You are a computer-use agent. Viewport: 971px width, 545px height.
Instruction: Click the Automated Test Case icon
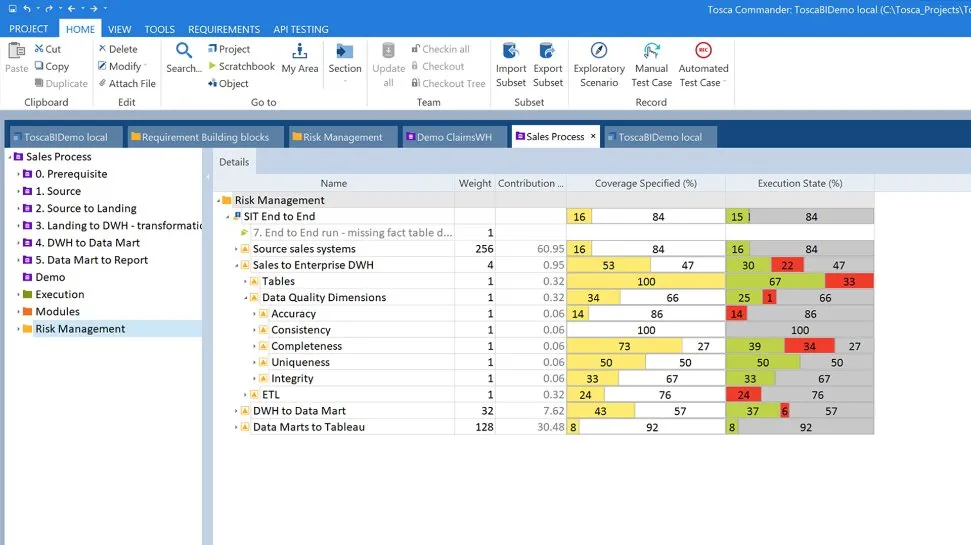(x=703, y=52)
